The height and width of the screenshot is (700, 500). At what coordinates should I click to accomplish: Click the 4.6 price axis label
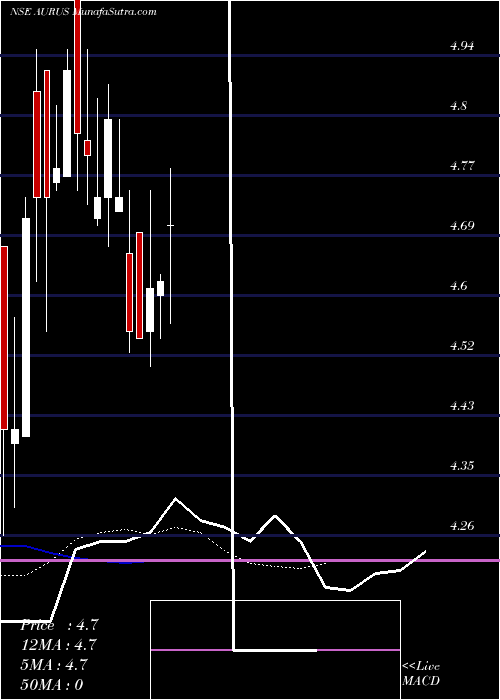pyautogui.click(x=459, y=286)
